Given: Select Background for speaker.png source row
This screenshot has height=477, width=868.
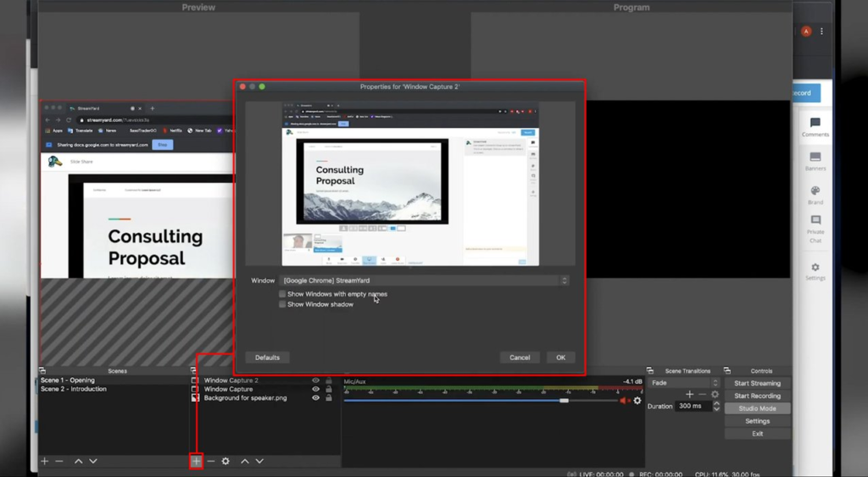Looking at the screenshot, I should click(x=264, y=398).
